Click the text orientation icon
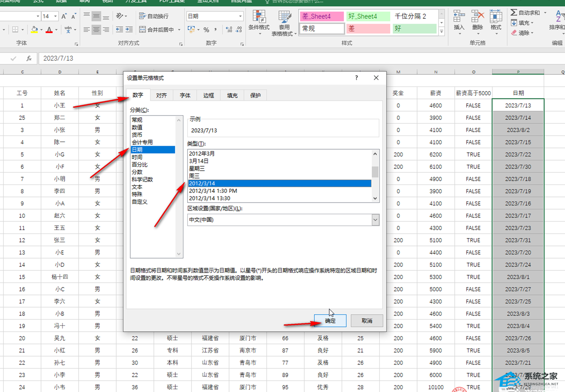 point(119,16)
